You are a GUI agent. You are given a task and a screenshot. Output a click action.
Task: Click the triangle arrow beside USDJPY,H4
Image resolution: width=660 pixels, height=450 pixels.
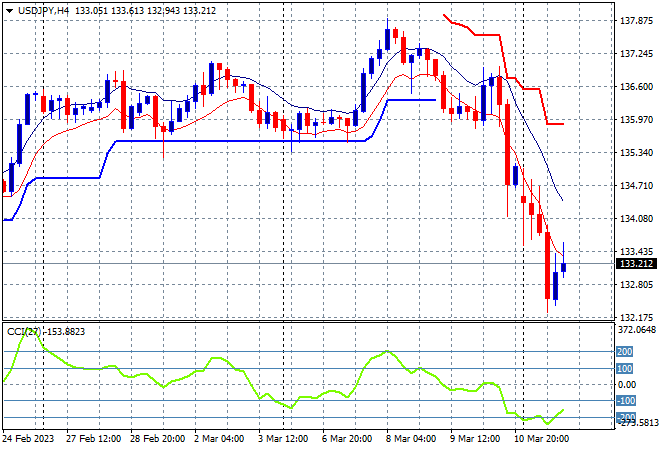point(9,11)
